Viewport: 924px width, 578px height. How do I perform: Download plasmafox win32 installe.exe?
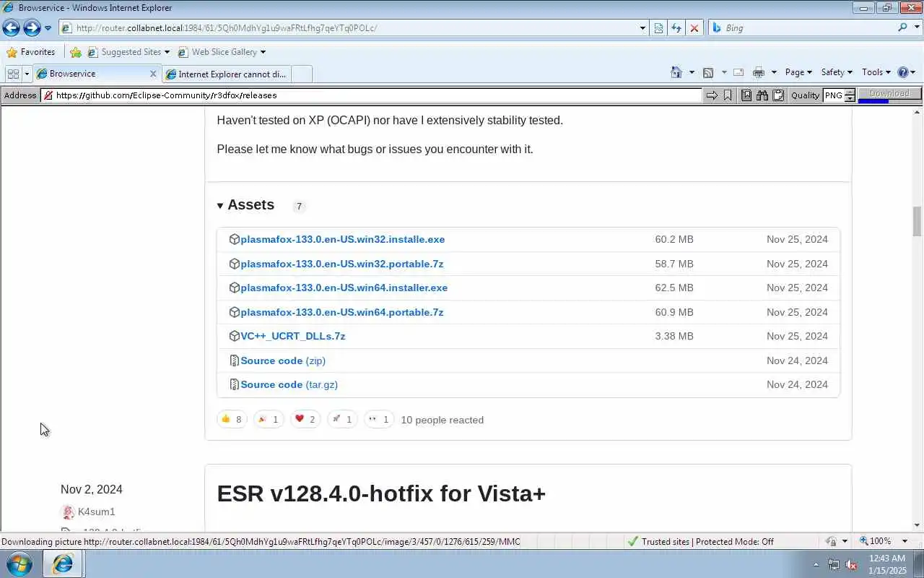pyautogui.click(x=342, y=239)
